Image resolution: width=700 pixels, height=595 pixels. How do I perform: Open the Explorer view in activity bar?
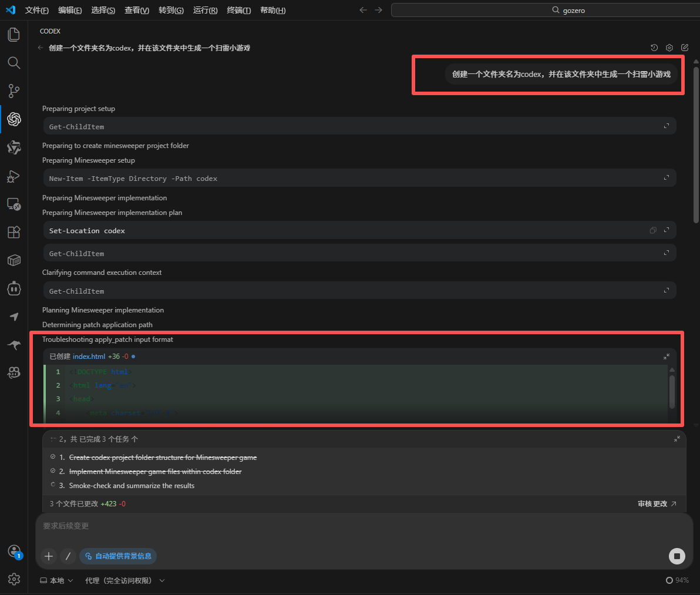[14, 34]
